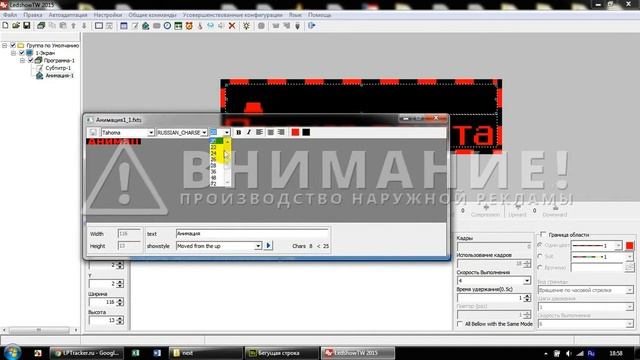Open the Tahoma font dropdown
This screenshot has width=640, height=360.
point(151,133)
